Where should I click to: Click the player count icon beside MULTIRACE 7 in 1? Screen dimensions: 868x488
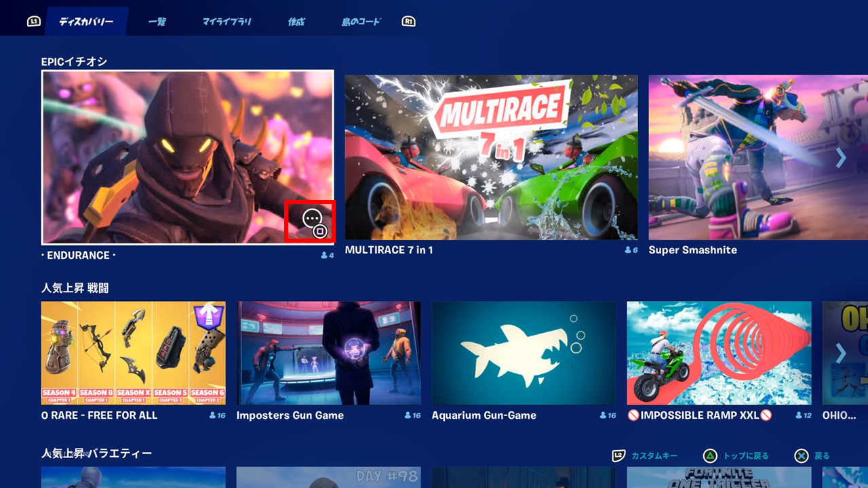tap(627, 250)
